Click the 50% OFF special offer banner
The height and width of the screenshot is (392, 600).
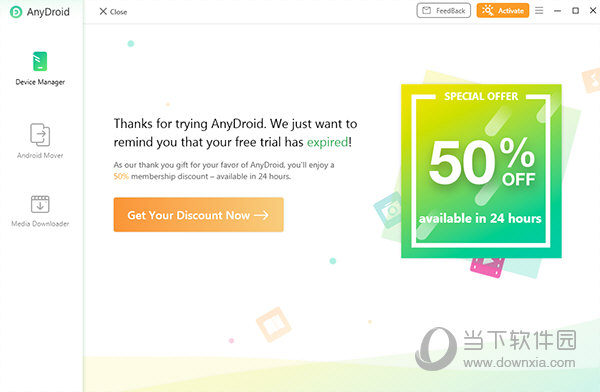481,171
